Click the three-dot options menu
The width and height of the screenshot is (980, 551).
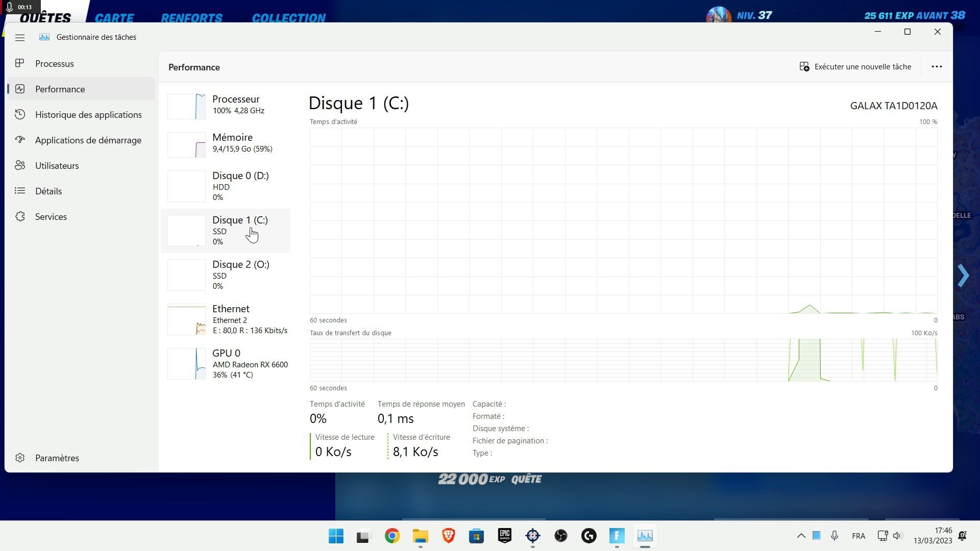(936, 66)
